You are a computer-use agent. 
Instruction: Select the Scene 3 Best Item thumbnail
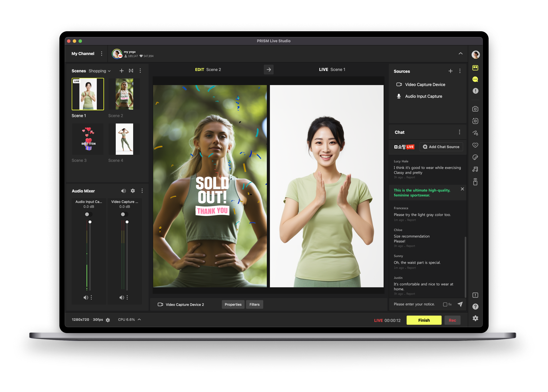click(x=88, y=139)
